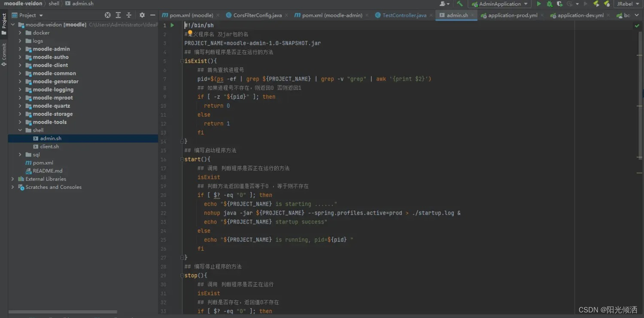Run with coverage shield icon
This screenshot has width=644, height=318.
coord(559,4)
